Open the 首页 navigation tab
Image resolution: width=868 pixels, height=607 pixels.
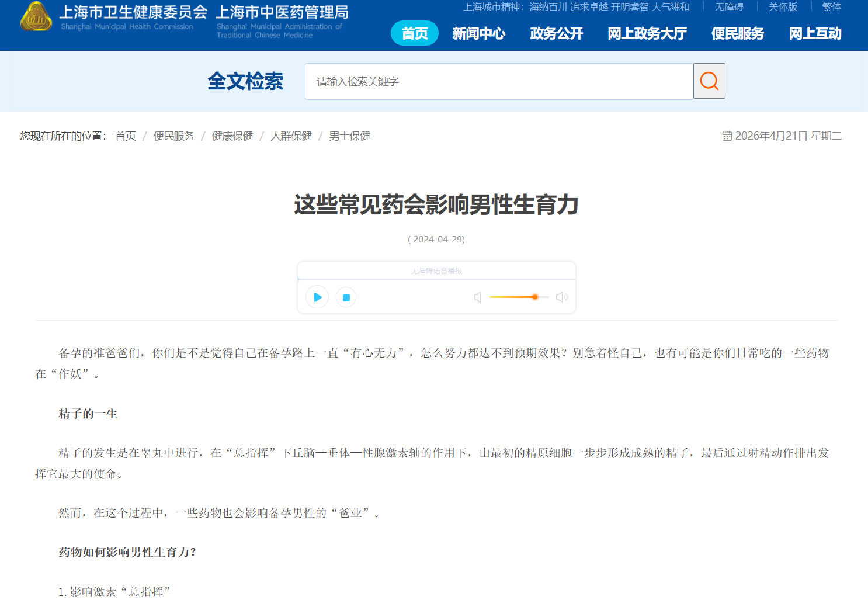click(414, 34)
